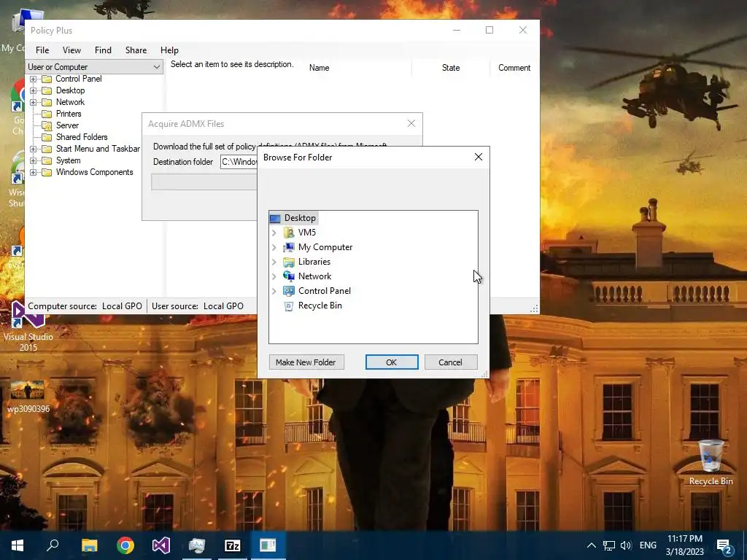The image size is (747, 560).
Task: Click the ADMX download progress bar
Action: click(x=204, y=182)
